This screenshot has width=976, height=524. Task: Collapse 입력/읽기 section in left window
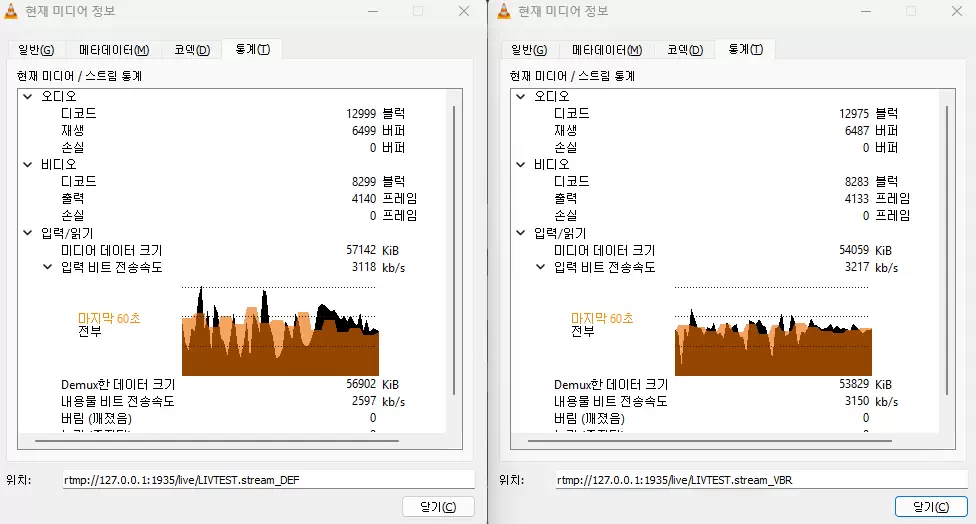pos(27,233)
